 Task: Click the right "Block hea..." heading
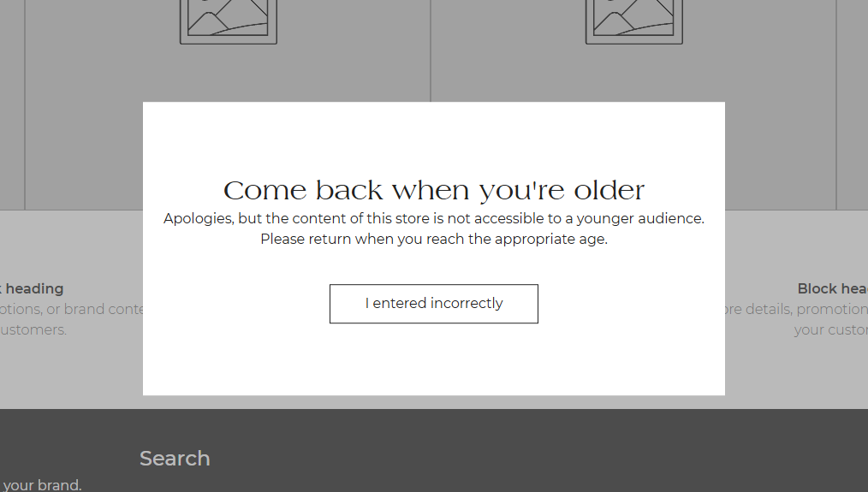(x=832, y=289)
